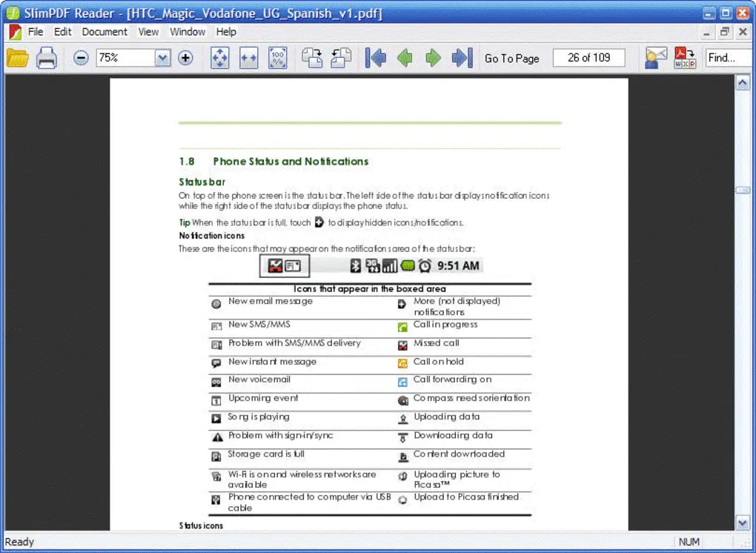
Task: Click the email document icon
Action: coord(655,58)
